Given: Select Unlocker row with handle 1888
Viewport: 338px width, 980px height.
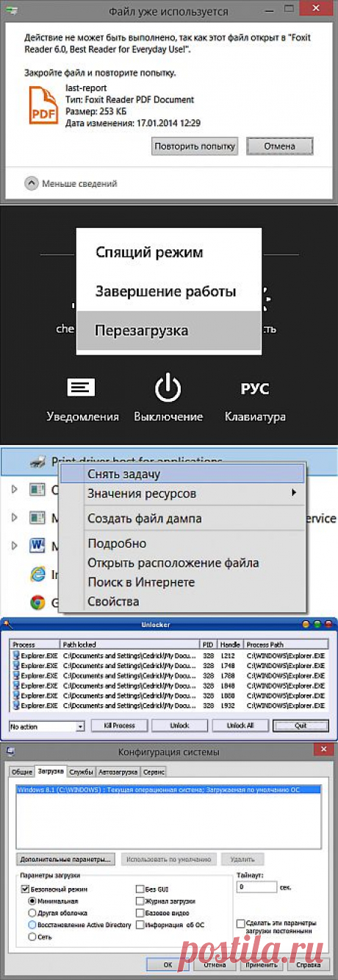Looking at the screenshot, I should click(x=169, y=695).
